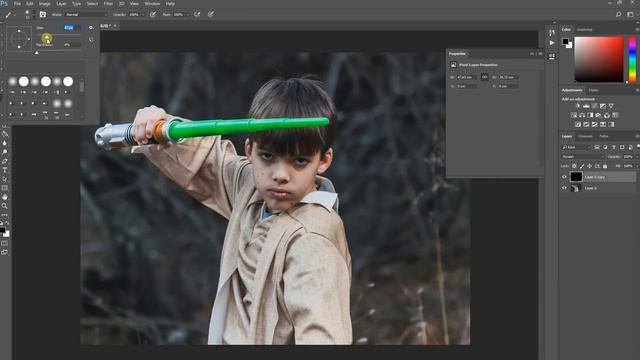This screenshot has width=640, height=360.
Task: Select the Dodge tool
Action: pos(5,152)
